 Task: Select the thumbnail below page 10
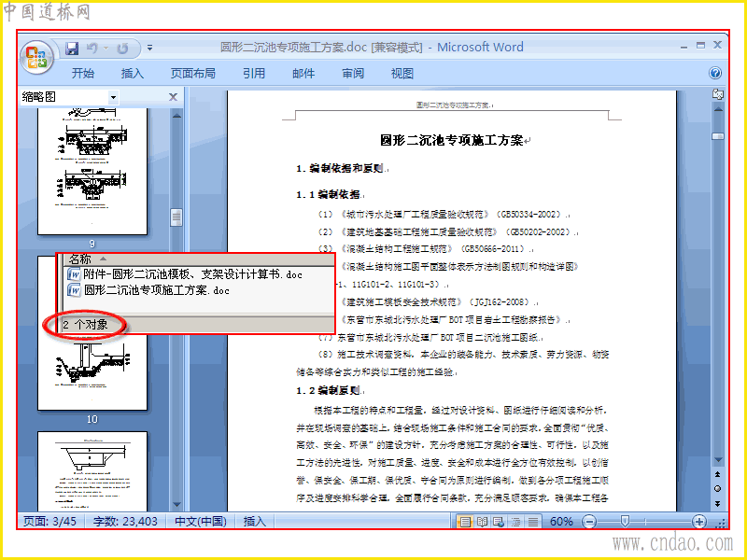click(92, 471)
